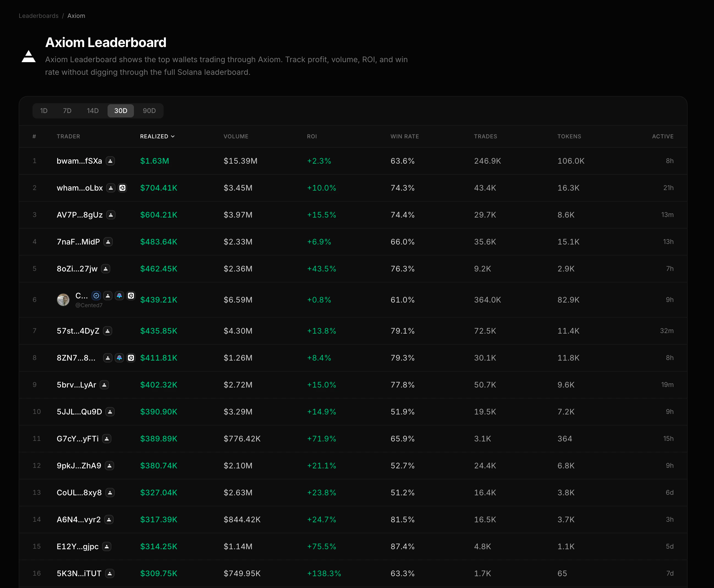Open trader 8oZi...27jw wallet
Image resolution: width=714 pixels, height=588 pixels.
pos(77,269)
